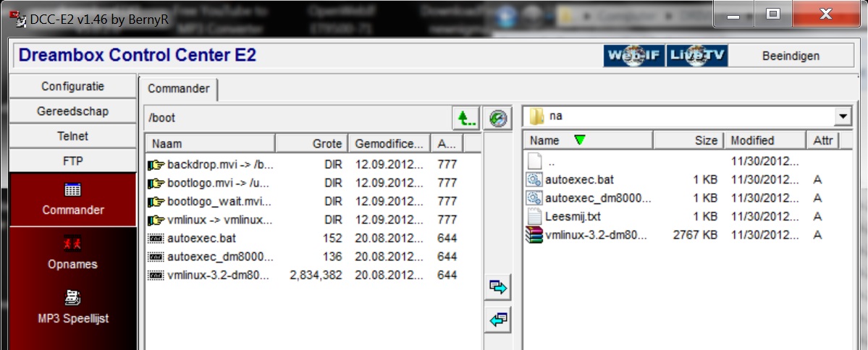This screenshot has height=350, width=868.
Task: Click local autoexec.bat gear icon
Action: (x=534, y=179)
